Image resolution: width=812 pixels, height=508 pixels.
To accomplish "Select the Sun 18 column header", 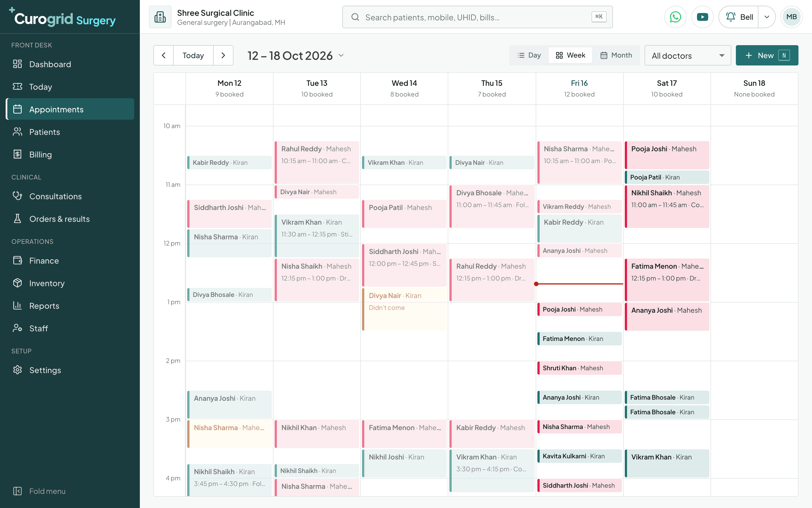I will (x=754, y=88).
